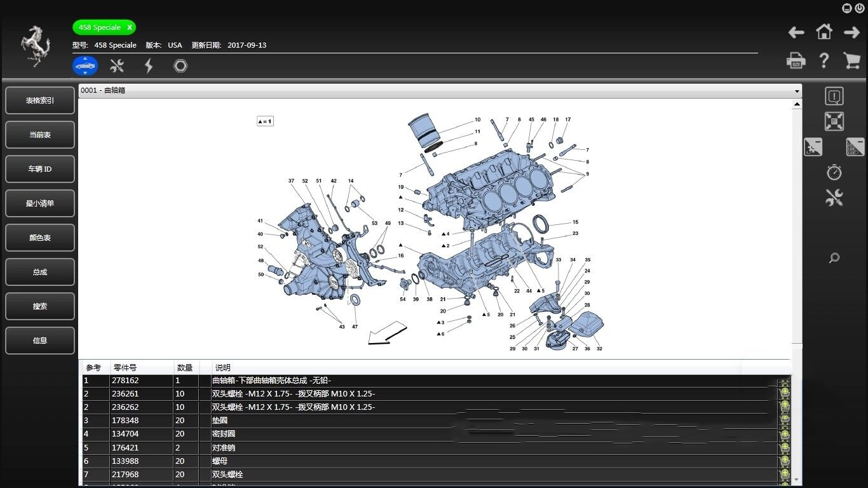Image resolution: width=868 pixels, height=488 pixels.
Task: Click the fit-to-screen expand arrows icon
Action: coord(834,121)
